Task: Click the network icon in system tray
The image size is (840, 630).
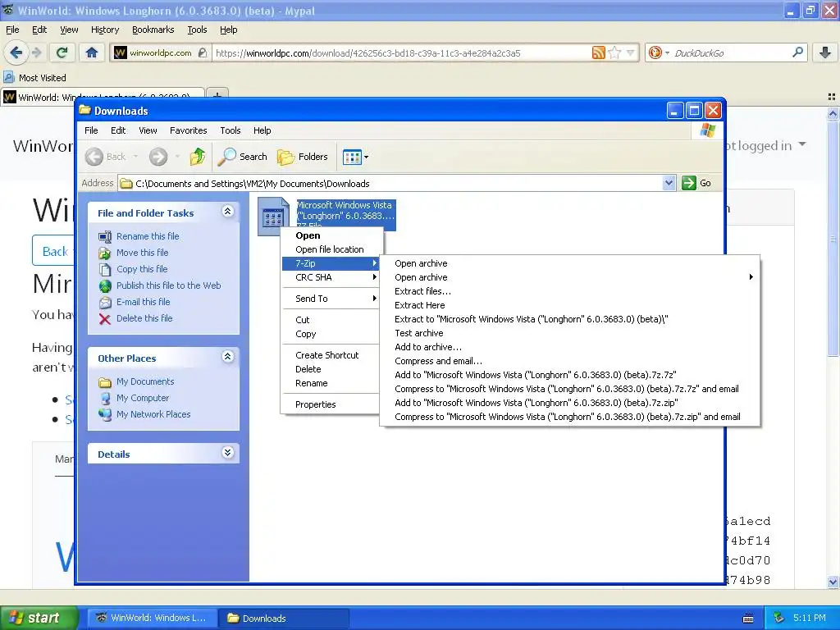Action: (x=779, y=618)
